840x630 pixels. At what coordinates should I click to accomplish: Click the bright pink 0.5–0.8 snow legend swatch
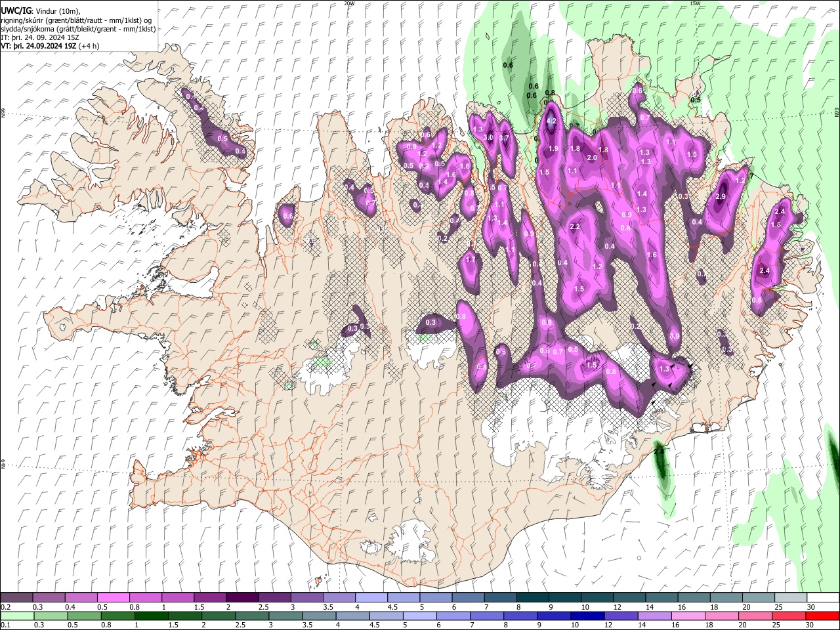point(113,598)
